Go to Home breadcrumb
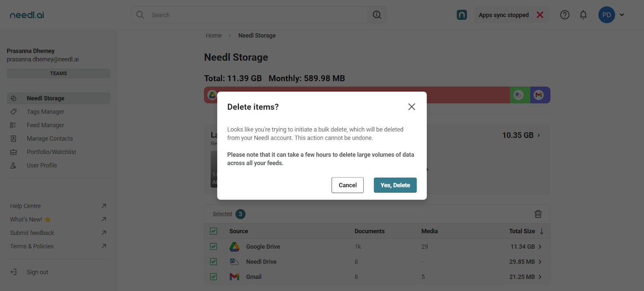This screenshot has width=644, height=291. 213,35
